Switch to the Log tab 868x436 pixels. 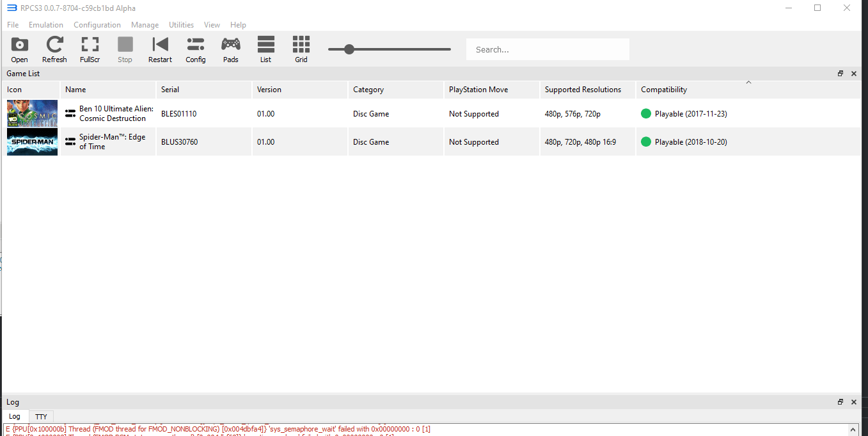pyautogui.click(x=14, y=416)
